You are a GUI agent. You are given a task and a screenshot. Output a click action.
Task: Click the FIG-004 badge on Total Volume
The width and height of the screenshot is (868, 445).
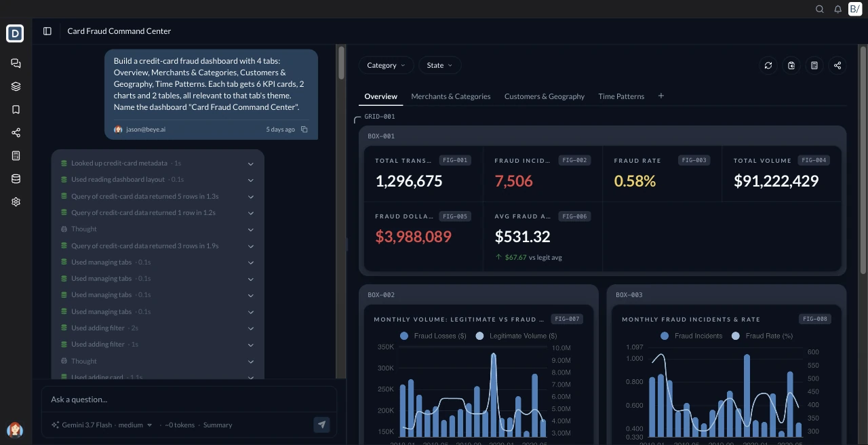(812, 161)
